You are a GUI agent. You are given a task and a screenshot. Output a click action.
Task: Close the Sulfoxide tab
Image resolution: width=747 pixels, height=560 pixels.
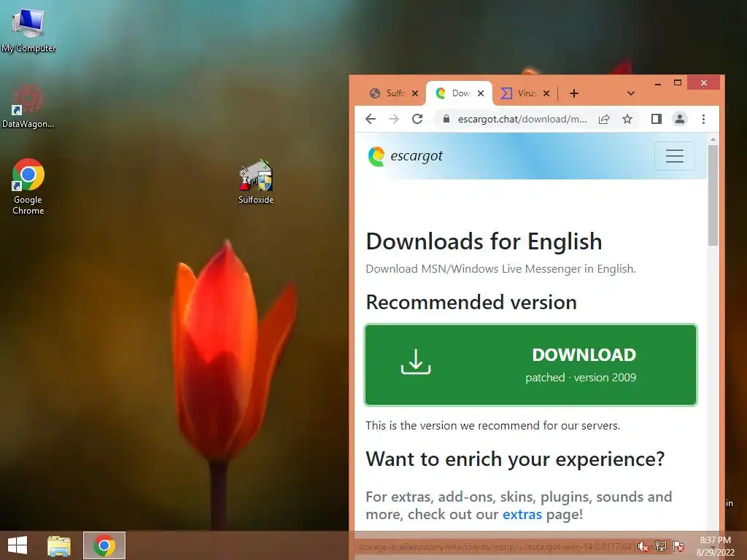tap(415, 93)
